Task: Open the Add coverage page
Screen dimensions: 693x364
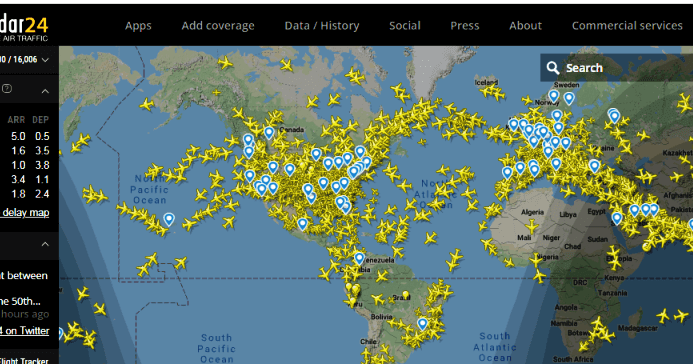Action: [x=218, y=26]
